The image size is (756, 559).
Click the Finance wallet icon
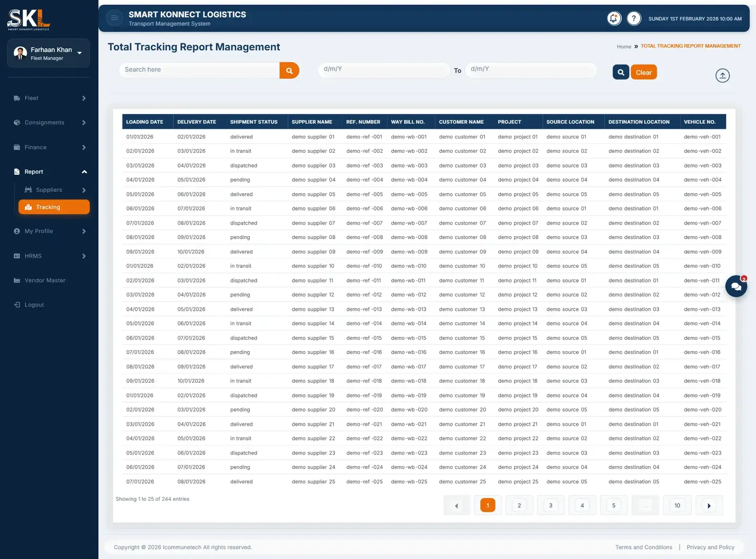coord(17,147)
